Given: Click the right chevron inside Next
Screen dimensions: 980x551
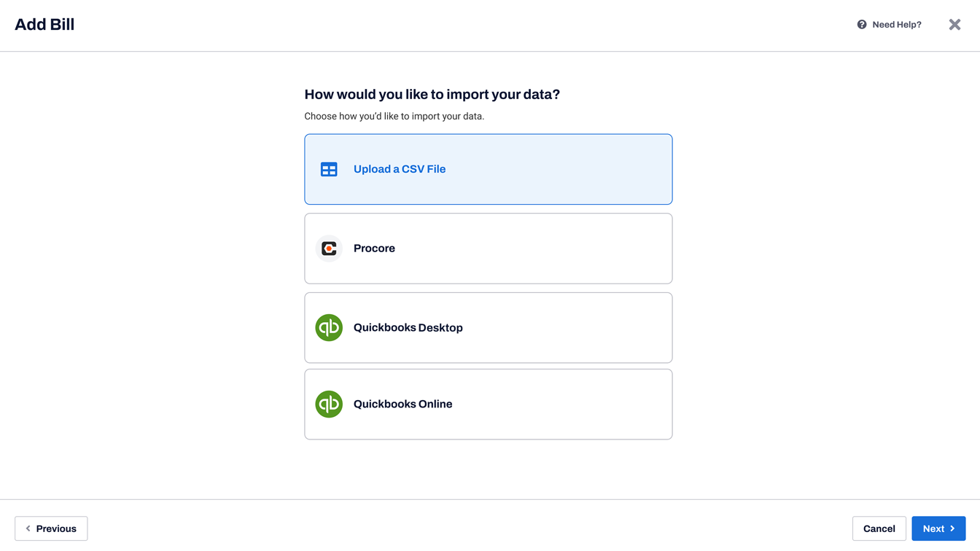Looking at the screenshot, I should [x=952, y=528].
